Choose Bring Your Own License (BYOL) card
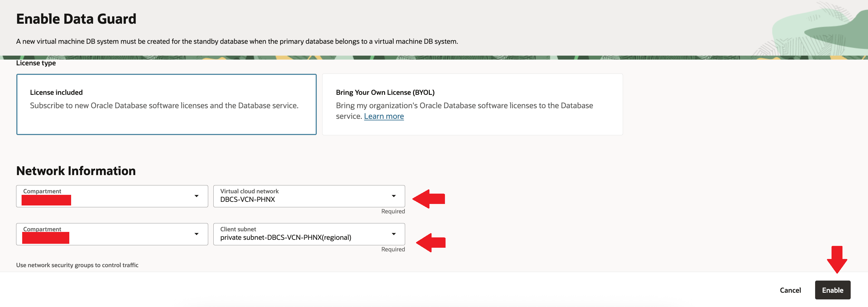 [472, 104]
